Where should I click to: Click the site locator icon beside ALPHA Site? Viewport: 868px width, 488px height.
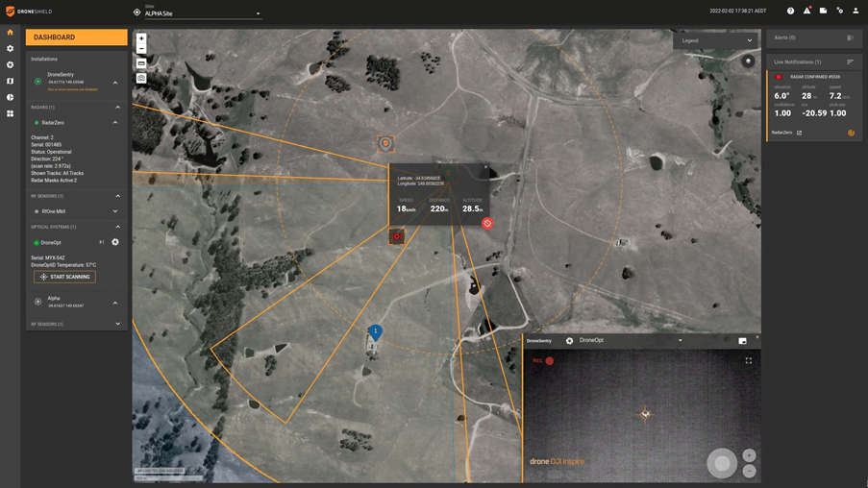coord(136,12)
